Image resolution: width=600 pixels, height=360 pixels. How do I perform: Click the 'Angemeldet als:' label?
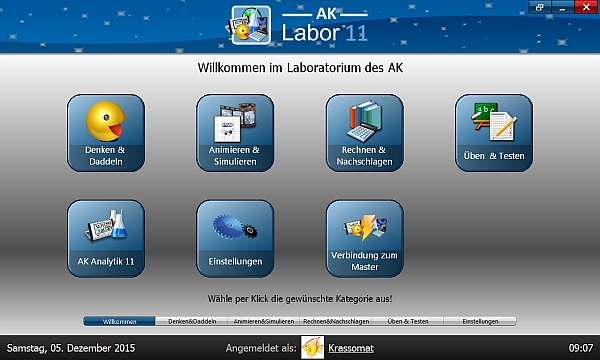click(x=261, y=348)
